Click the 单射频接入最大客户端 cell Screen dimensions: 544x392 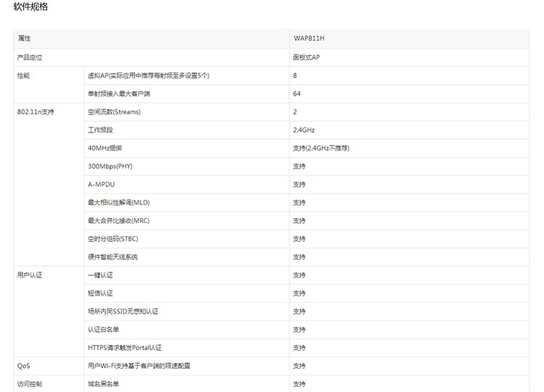click(186, 93)
